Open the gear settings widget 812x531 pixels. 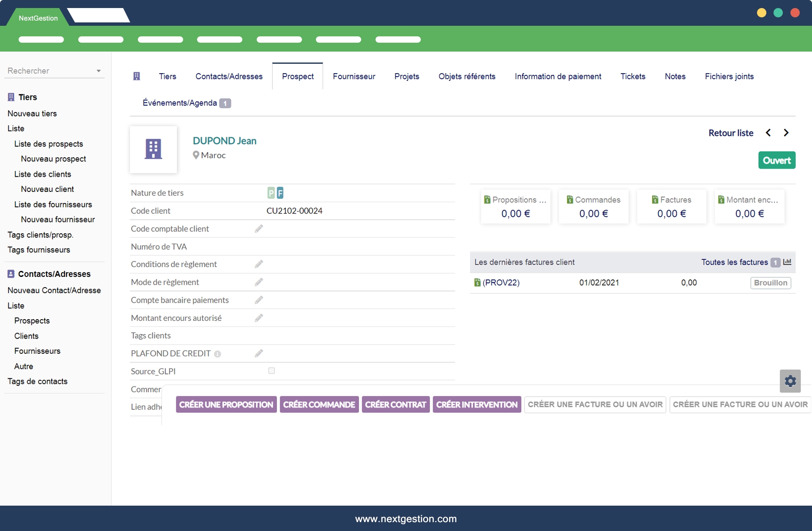pos(790,381)
